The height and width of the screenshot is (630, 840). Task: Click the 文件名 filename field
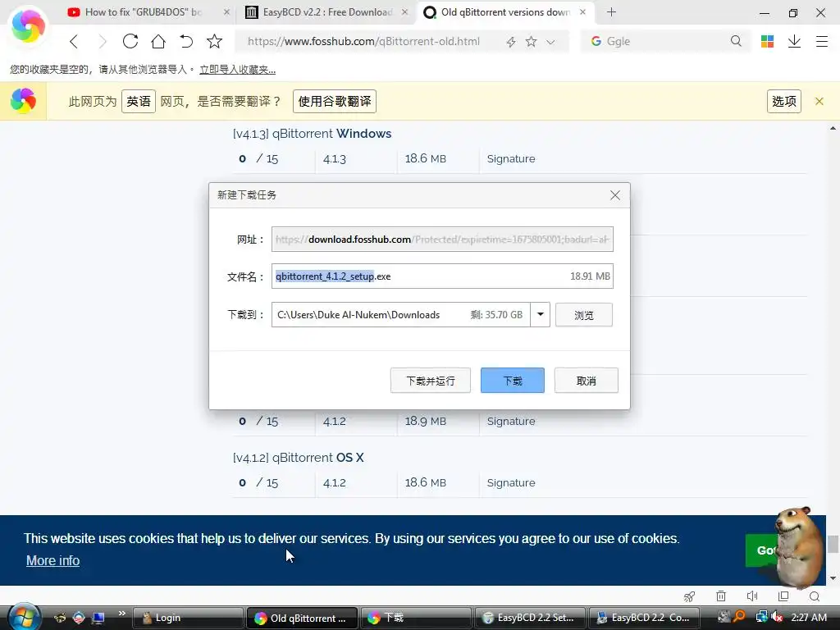pyautogui.click(x=442, y=276)
